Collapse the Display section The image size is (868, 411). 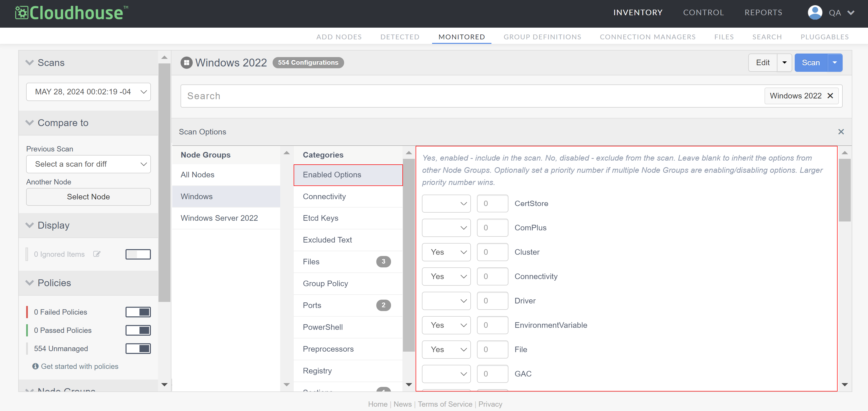pos(30,225)
